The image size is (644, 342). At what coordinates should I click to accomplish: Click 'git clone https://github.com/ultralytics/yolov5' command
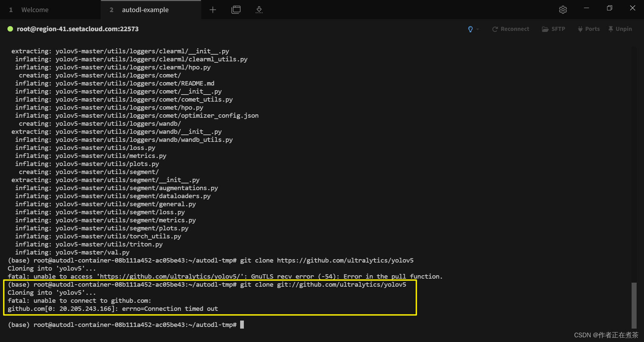pos(327,261)
